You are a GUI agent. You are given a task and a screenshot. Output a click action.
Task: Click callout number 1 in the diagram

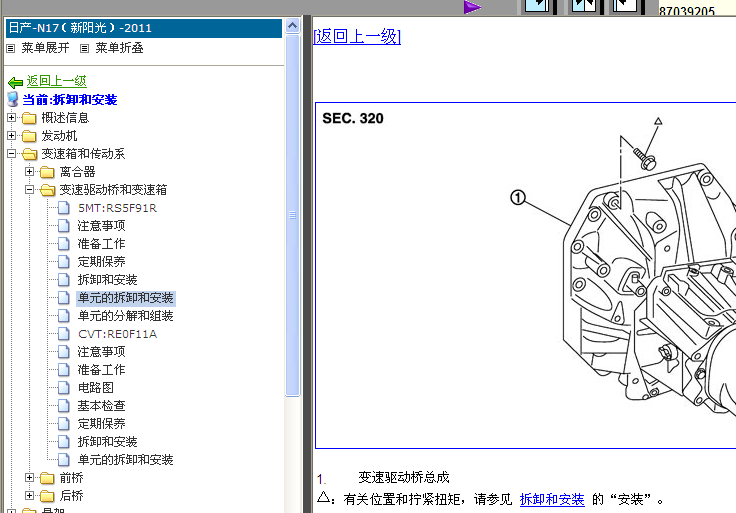[x=518, y=198]
